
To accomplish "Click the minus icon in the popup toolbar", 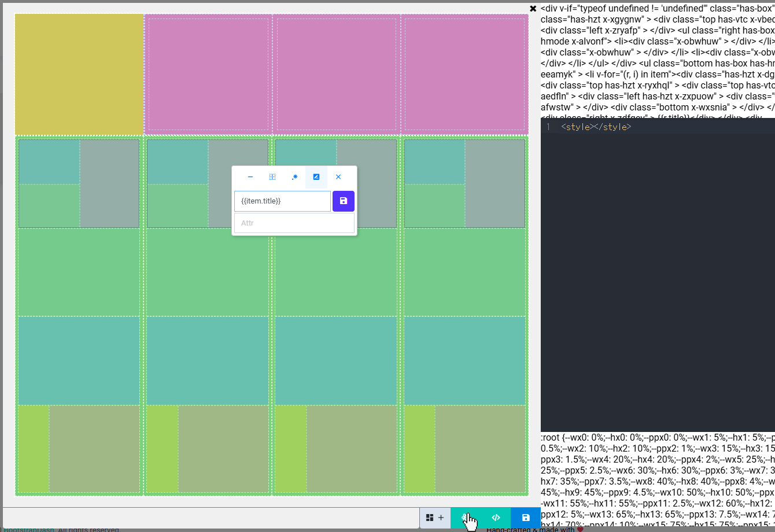I will pos(250,177).
